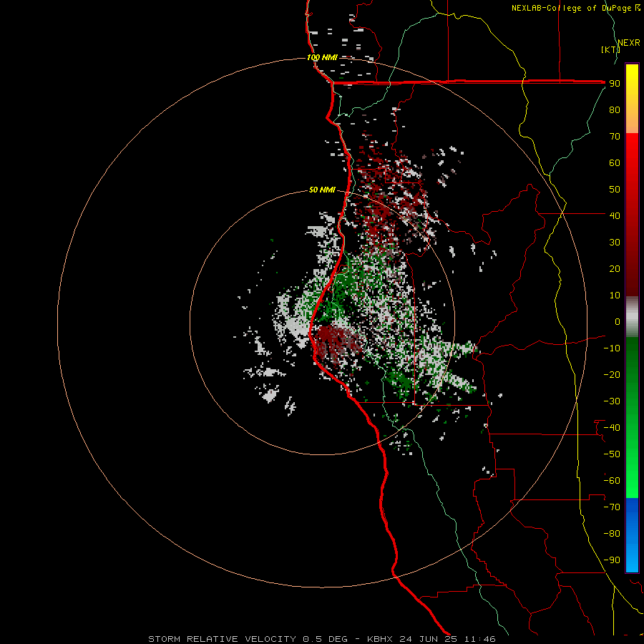Click the NEXR label near the color bar
The height and width of the screenshot is (644, 644).
[629, 43]
